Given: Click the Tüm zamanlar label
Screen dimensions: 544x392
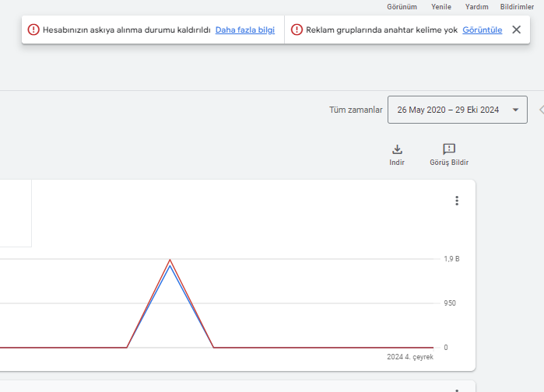Looking at the screenshot, I should 356,110.
